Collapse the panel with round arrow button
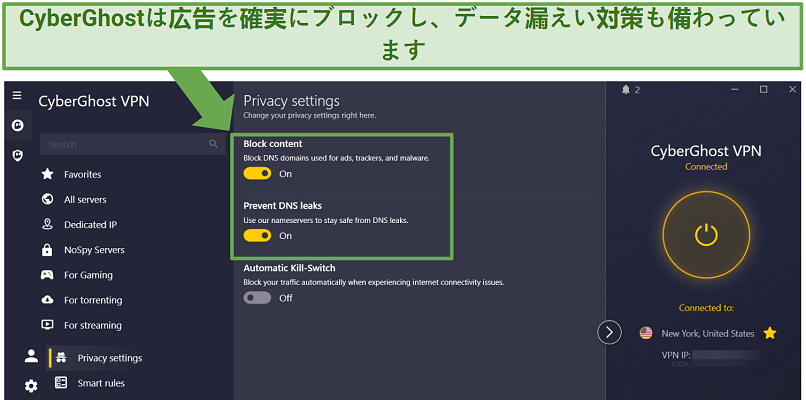 [609, 333]
